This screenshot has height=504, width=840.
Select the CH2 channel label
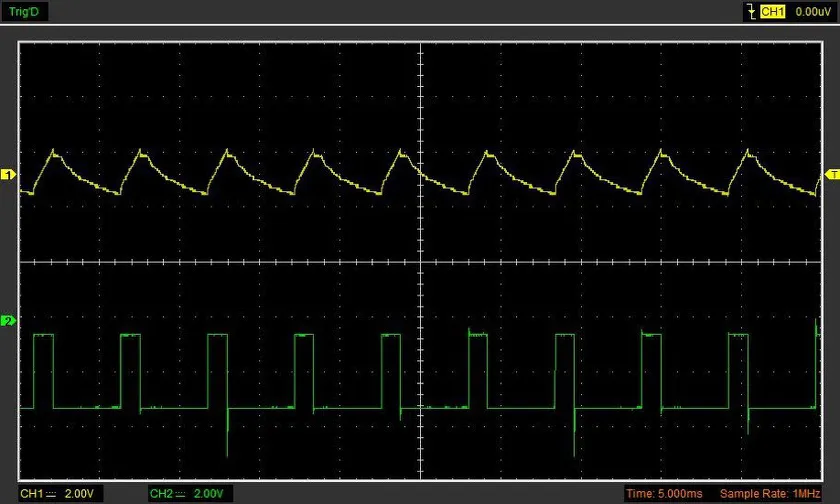coord(161,494)
